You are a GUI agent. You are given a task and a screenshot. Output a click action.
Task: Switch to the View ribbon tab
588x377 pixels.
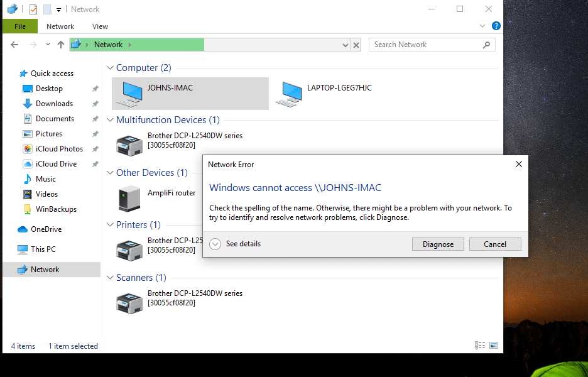tap(100, 26)
